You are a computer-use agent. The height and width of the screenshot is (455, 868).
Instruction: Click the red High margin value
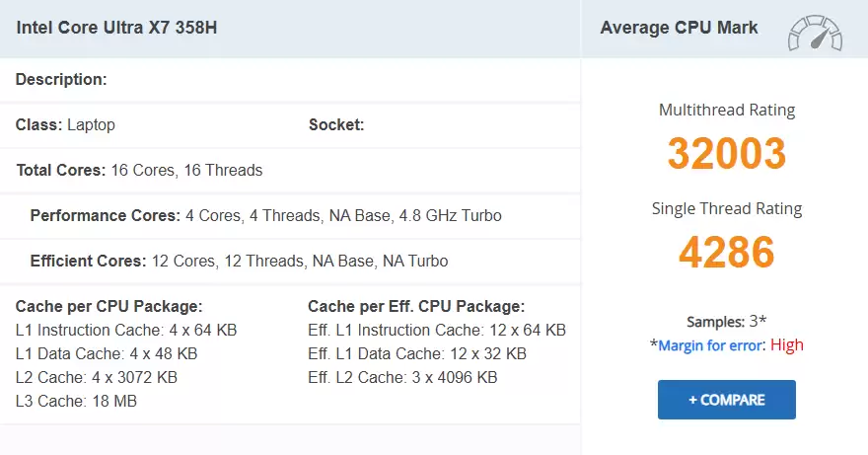coord(787,345)
